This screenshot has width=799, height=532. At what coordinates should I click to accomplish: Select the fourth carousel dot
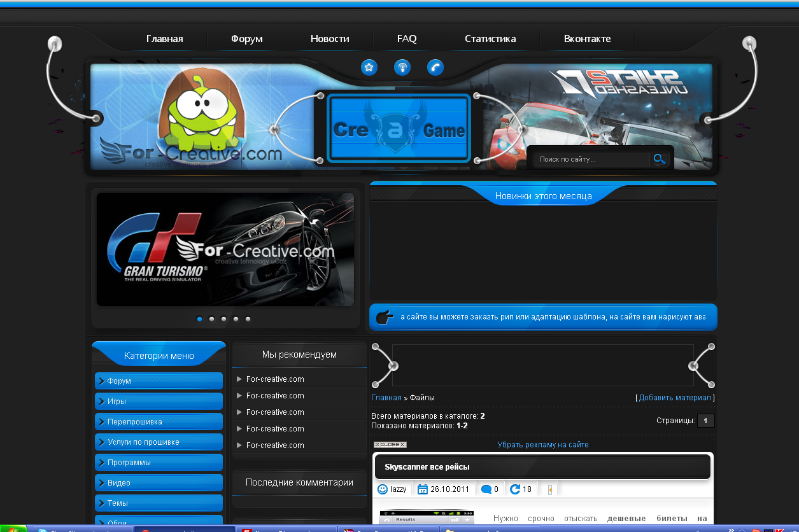236,319
